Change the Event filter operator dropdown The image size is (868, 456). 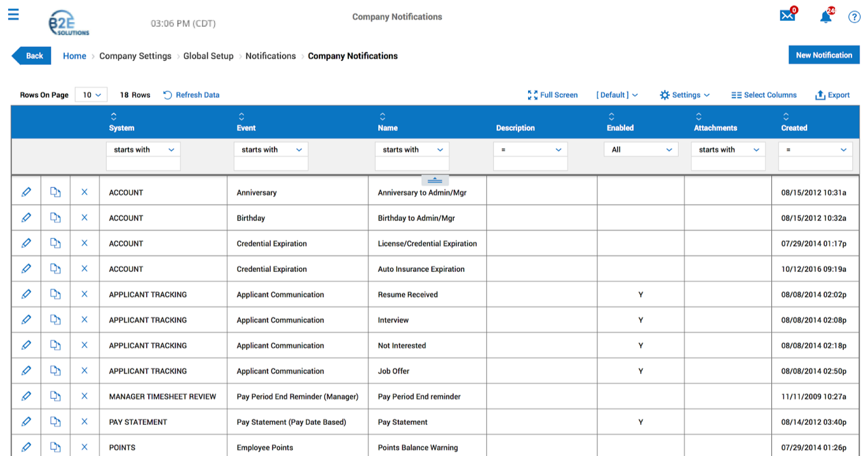(x=271, y=149)
